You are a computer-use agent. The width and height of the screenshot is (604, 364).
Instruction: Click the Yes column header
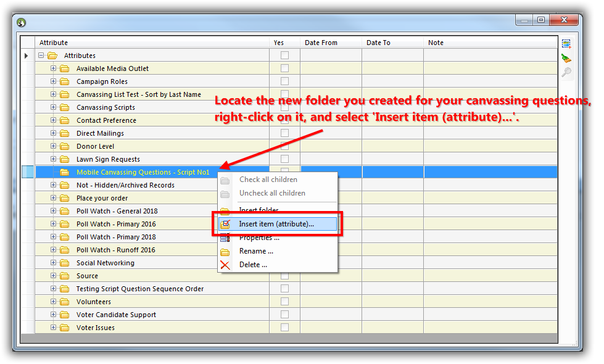[284, 43]
